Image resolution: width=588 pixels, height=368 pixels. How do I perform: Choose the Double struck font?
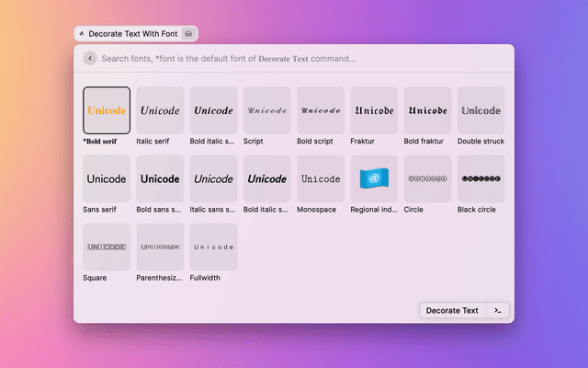click(481, 110)
